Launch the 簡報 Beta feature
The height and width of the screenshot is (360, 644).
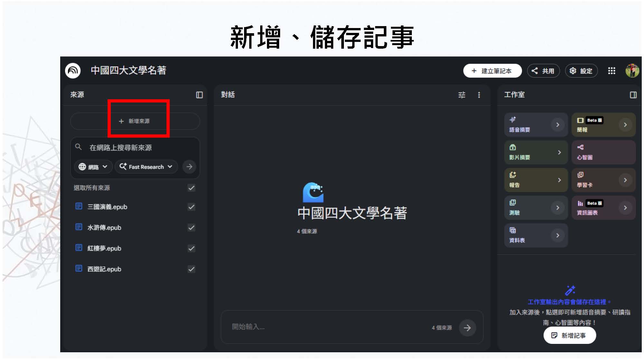click(x=603, y=125)
